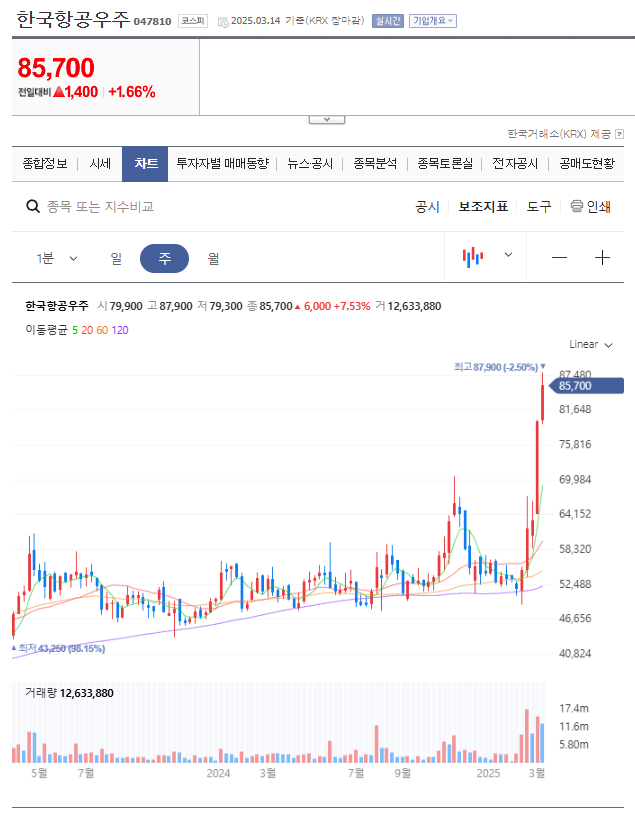Click the +7.53% weekly change text
Image resolution: width=635 pixels, height=817 pixels.
[352, 306]
